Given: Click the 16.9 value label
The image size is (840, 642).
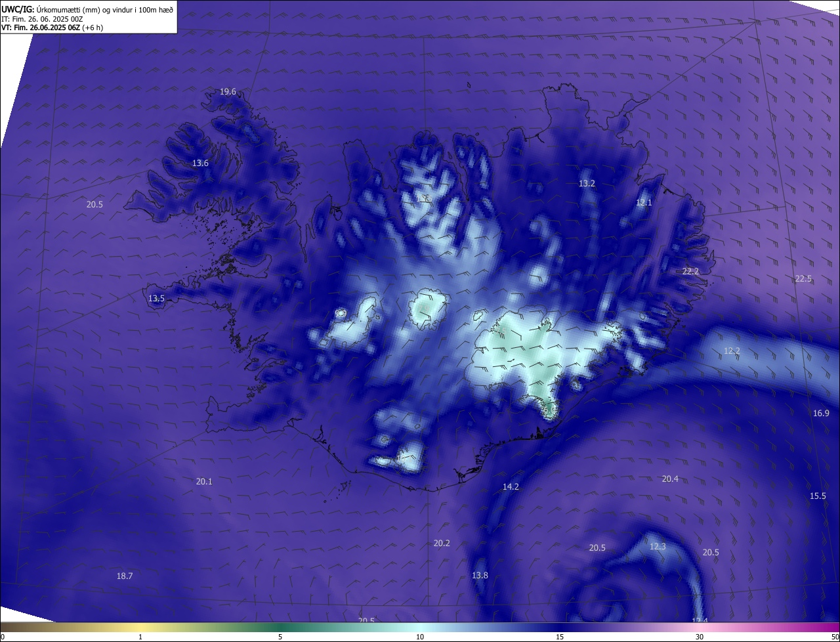Looking at the screenshot, I should pos(821,413).
